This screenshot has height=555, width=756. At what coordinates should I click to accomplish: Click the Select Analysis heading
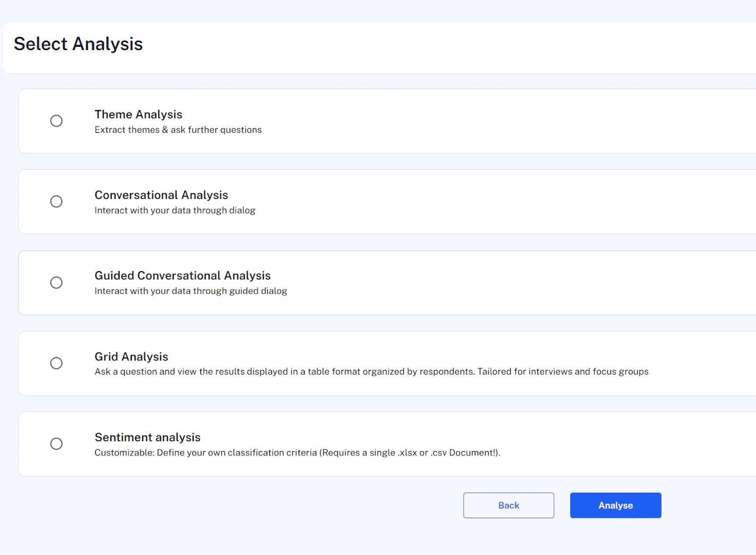pyautogui.click(x=78, y=44)
